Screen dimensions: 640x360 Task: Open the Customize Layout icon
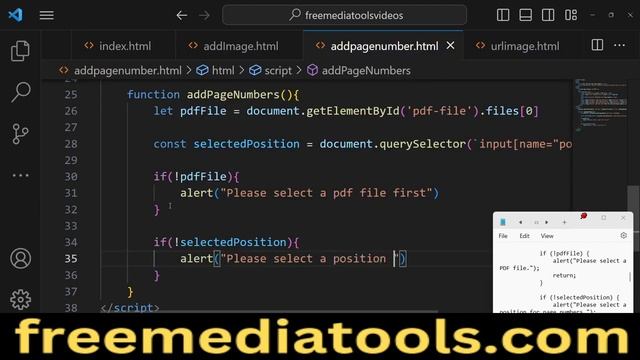(x=571, y=15)
